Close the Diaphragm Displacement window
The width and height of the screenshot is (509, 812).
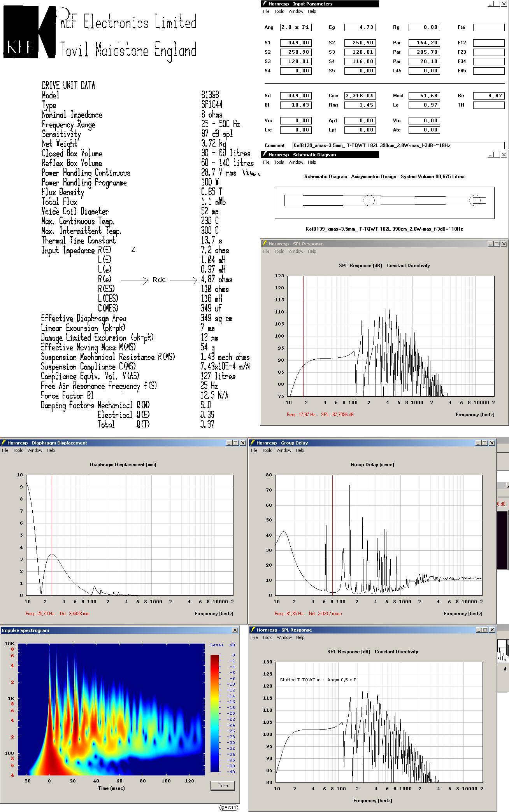tap(242, 443)
